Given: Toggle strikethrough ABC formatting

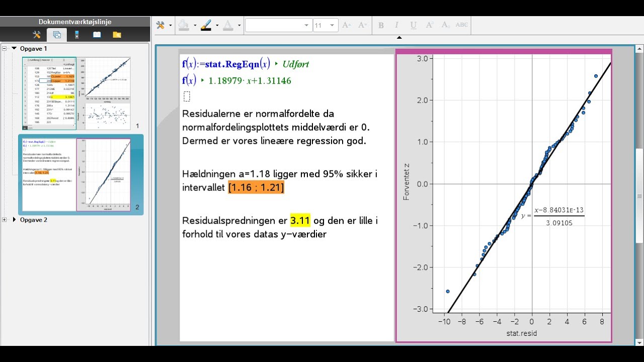Looking at the screenshot, I should [x=461, y=25].
